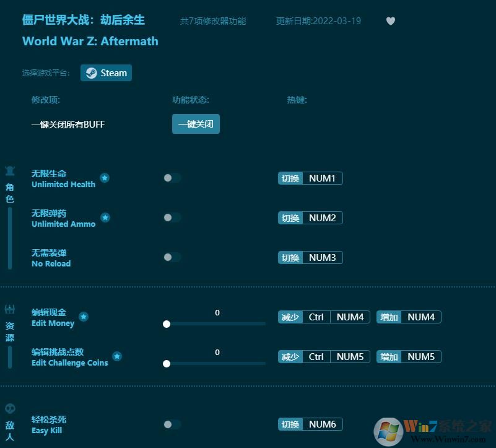Enable the Unlimited Ammo toggle
496x448 pixels.
(171, 217)
